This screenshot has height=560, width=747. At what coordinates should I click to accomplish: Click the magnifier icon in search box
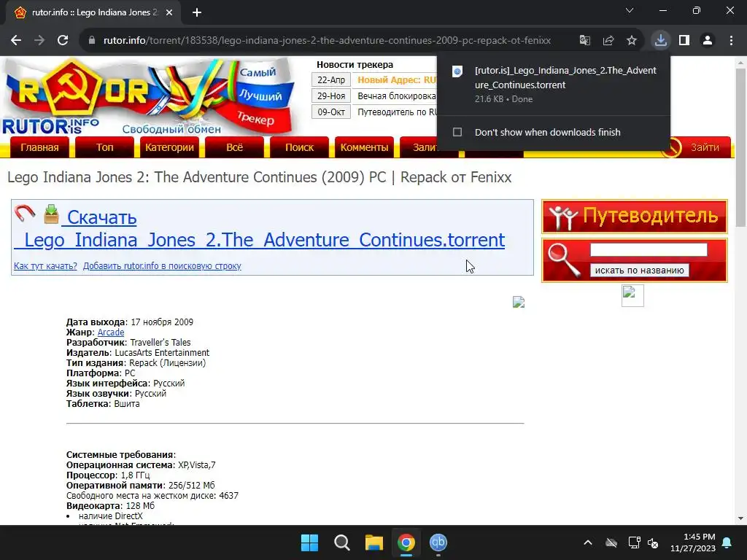[564, 260]
